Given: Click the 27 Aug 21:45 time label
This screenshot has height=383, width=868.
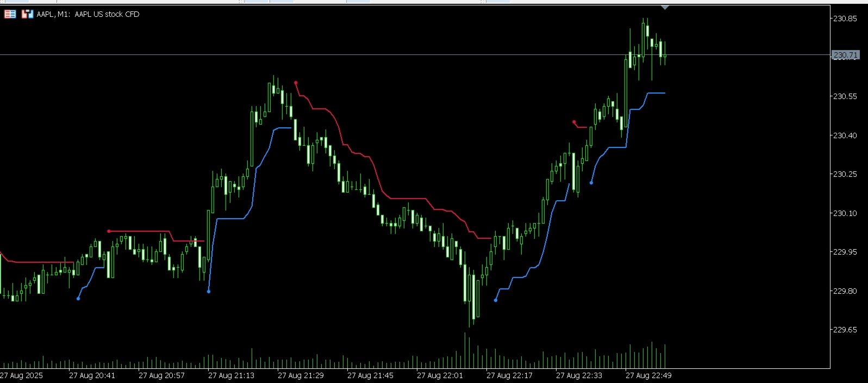Looking at the screenshot, I should [x=370, y=375].
